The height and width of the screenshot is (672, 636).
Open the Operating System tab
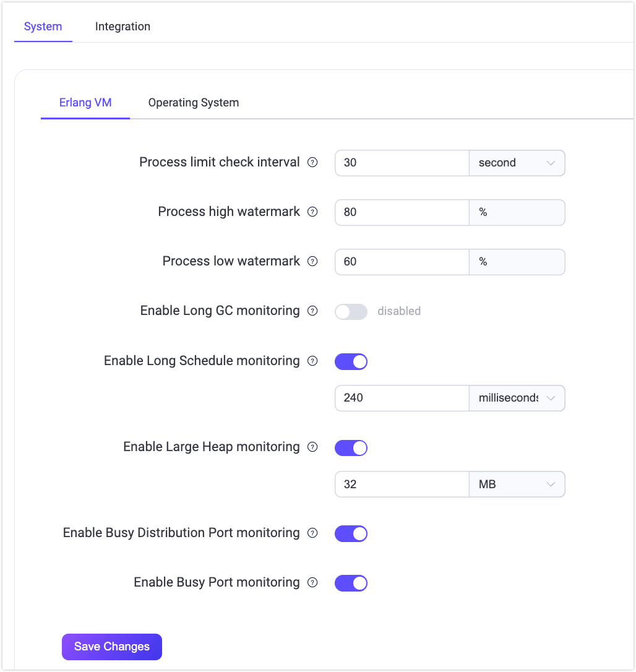[193, 103]
